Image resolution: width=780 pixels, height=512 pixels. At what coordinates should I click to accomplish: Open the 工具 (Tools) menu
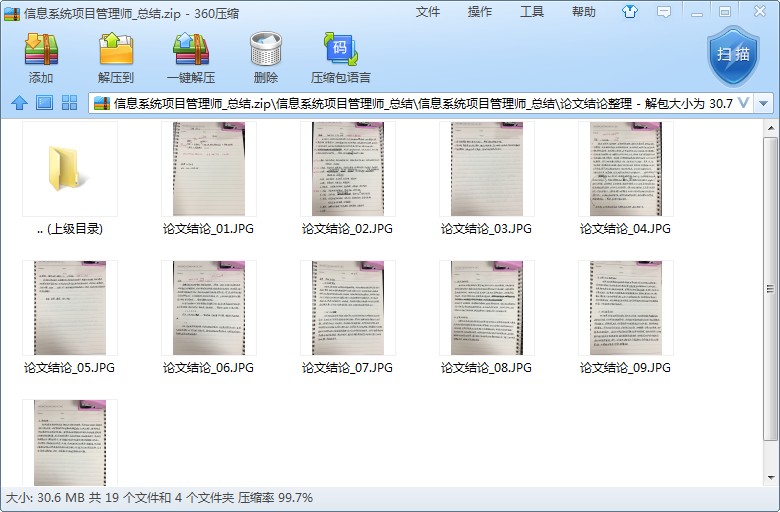pos(532,12)
